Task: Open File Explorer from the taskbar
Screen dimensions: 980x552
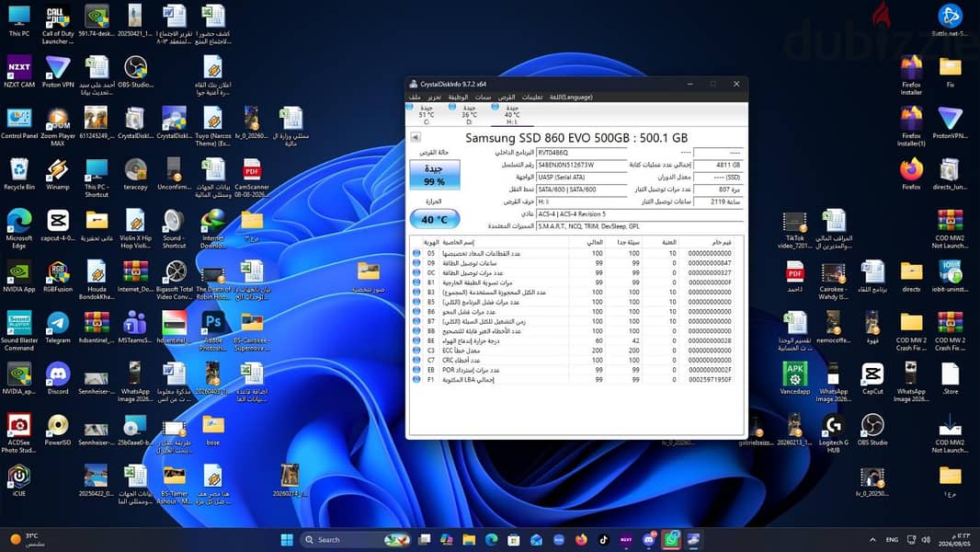Action: tap(469, 539)
